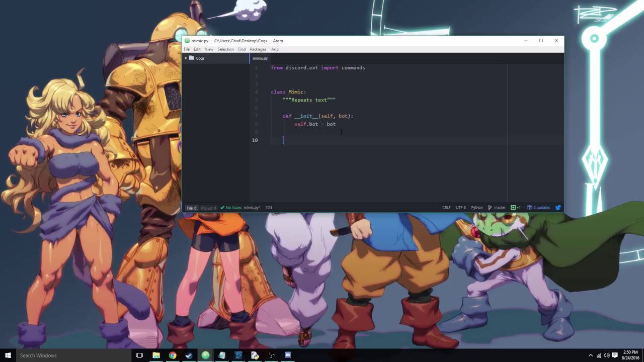Open the notepad app taskbar icon
This screenshot has height=362, width=644.
222,355
